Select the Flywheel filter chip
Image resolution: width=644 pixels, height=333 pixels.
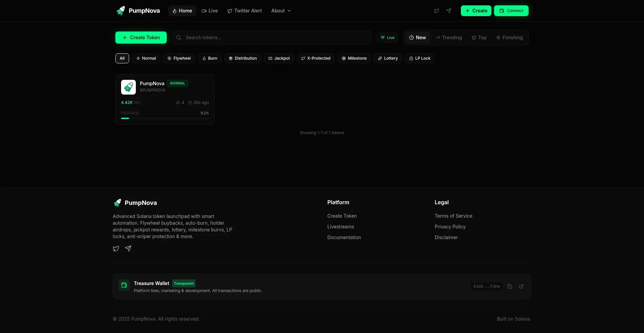coord(179,58)
